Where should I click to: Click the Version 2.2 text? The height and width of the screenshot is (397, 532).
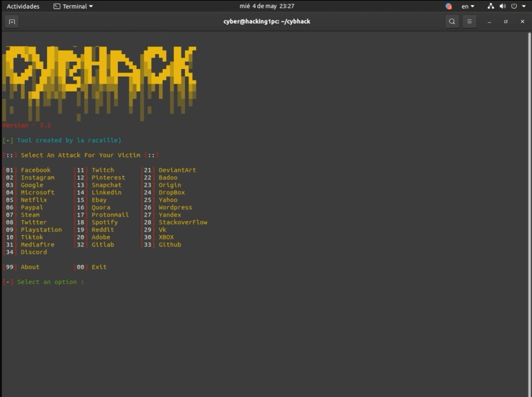27,125
